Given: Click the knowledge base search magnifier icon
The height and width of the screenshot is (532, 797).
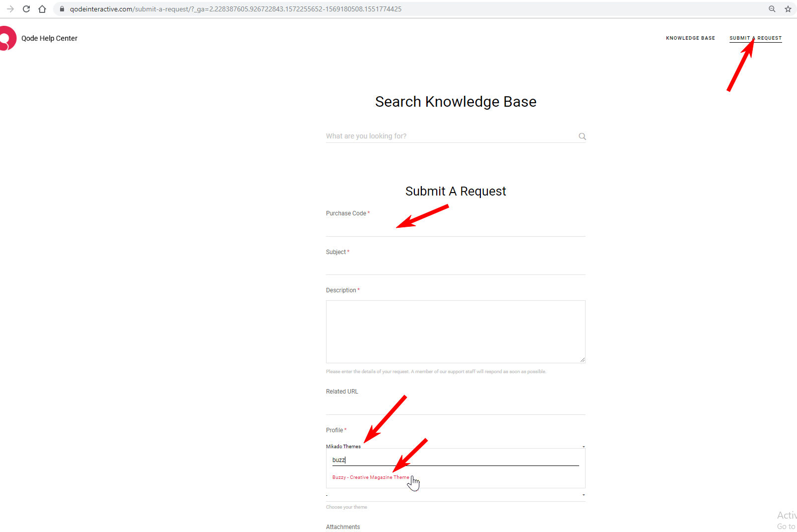Looking at the screenshot, I should 582,136.
